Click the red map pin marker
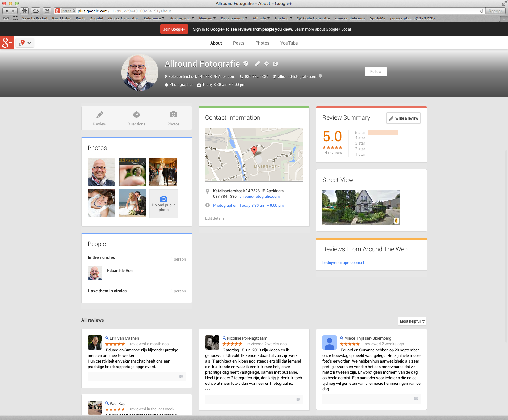 (254, 151)
